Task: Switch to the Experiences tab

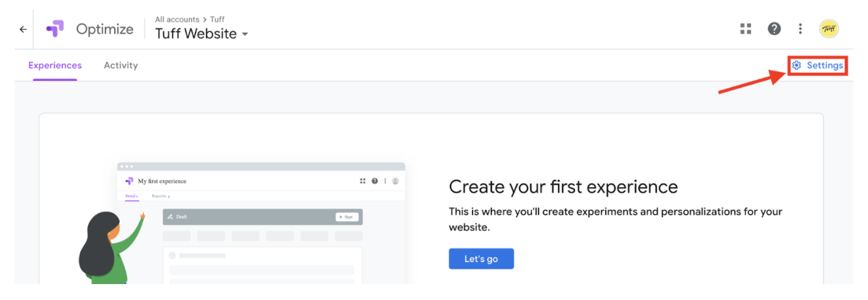Action: 55,66
